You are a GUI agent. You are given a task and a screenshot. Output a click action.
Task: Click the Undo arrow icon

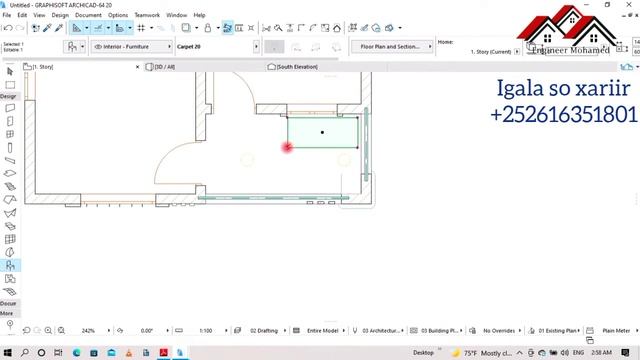click(8, 28)
